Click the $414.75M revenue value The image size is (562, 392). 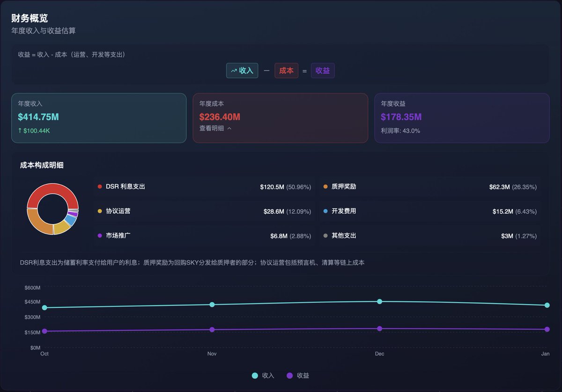[38, 117]
